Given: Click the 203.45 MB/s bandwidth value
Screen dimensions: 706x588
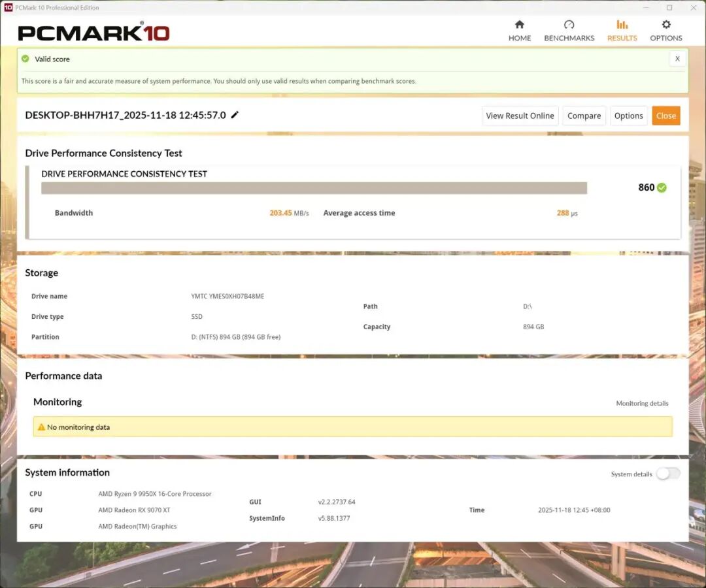Looking at the screenshot, I should (289, 213).
